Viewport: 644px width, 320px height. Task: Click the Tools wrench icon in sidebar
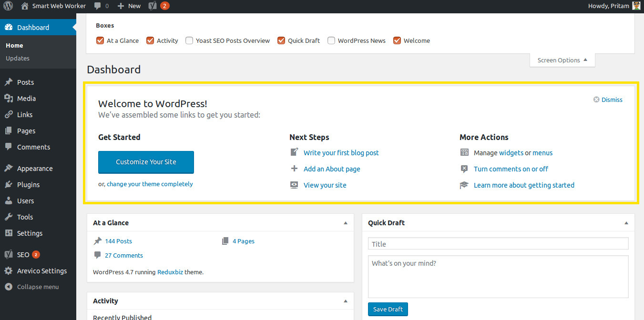tap(9, 217)
